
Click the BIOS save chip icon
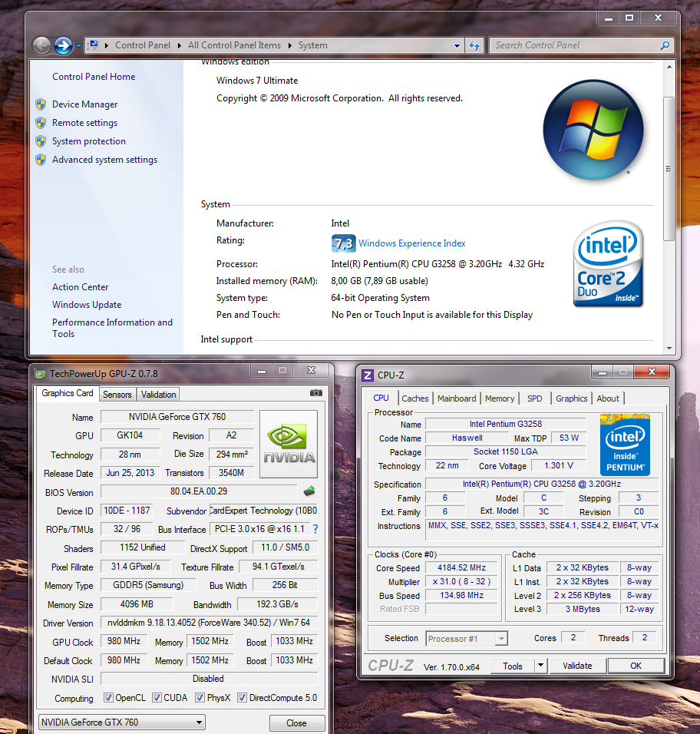point(309,491)
